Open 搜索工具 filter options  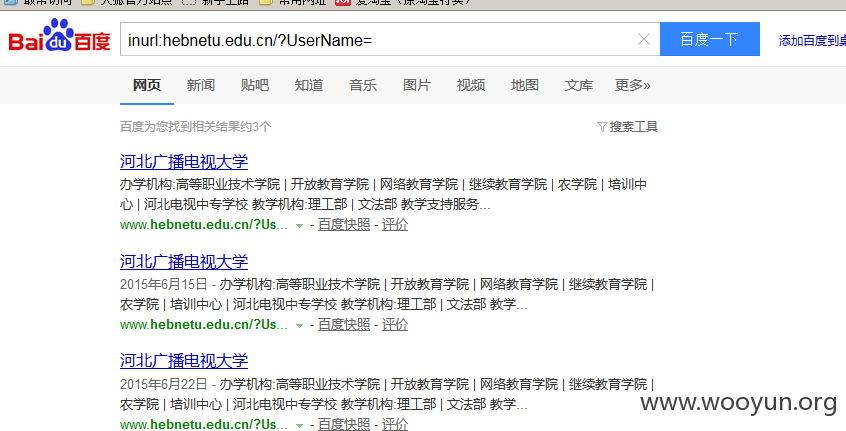pyautogui.click(x=627, y=127)
